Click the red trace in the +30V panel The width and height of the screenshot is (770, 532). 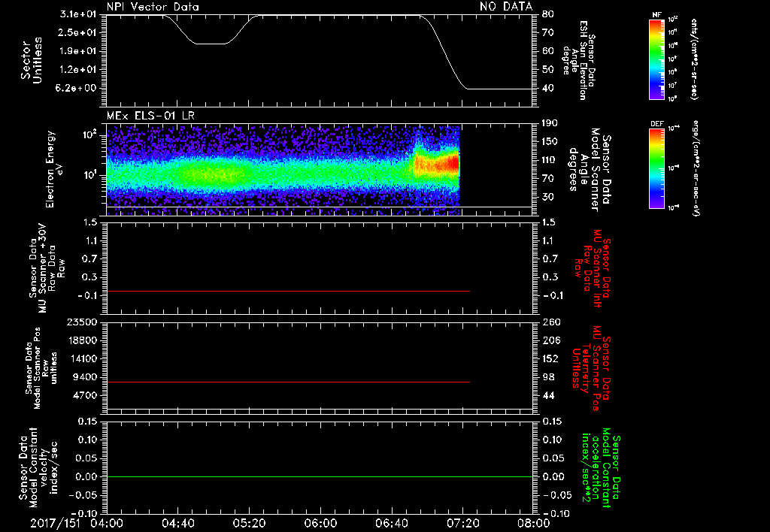[288, 291]
